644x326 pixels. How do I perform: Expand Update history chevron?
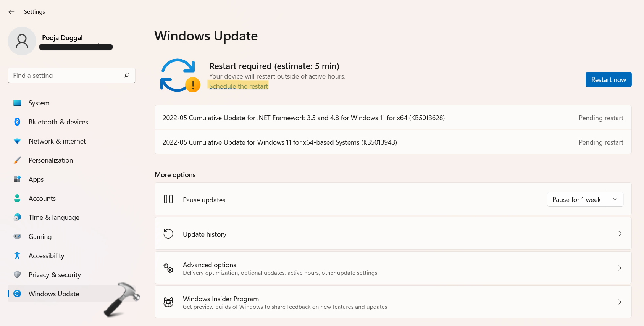coord(620,234)
